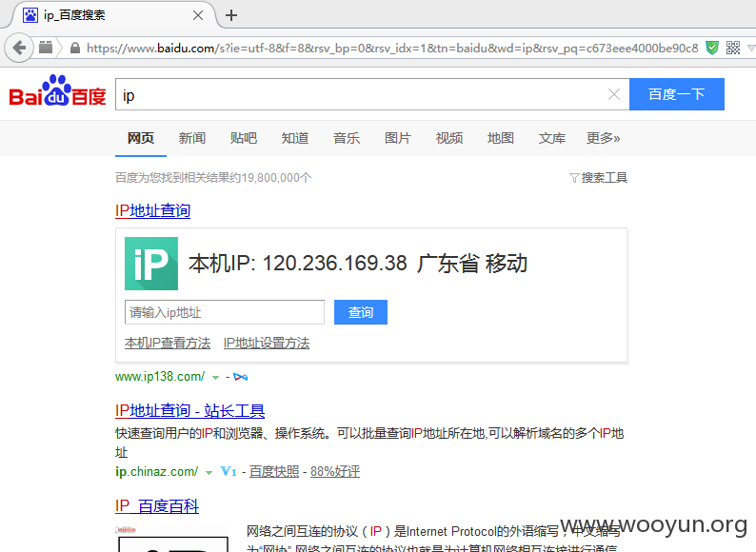Open 搜索工具 filter options

598,178
